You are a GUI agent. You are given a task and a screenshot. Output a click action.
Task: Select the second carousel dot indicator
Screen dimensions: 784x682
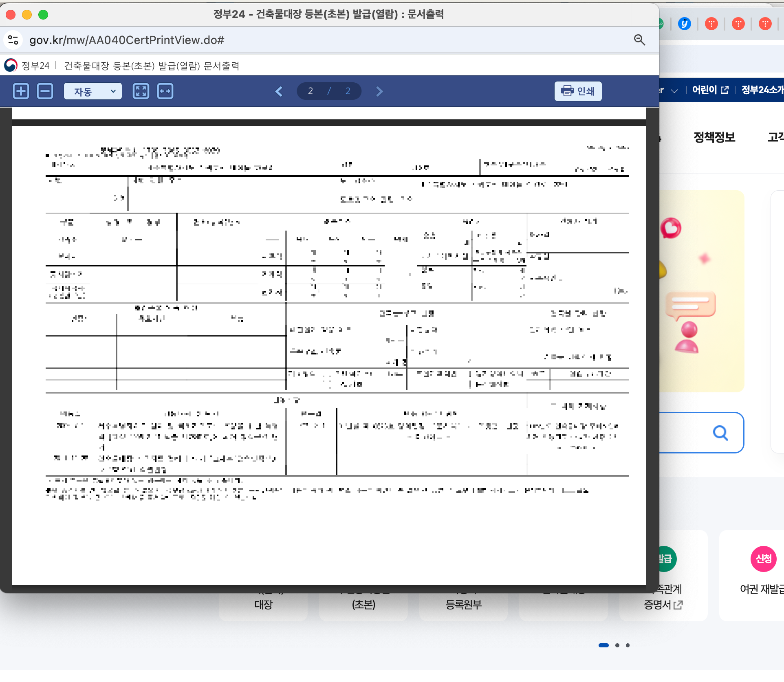point(617,645)
